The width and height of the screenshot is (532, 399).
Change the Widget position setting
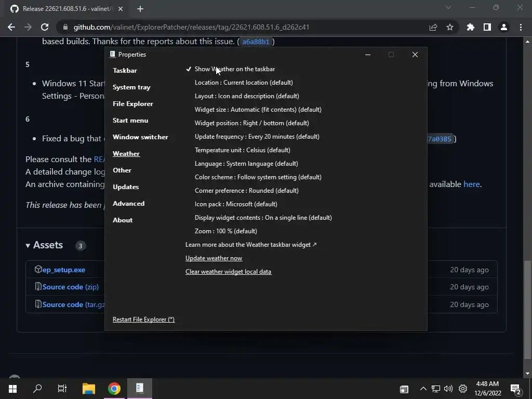(252, 123)
